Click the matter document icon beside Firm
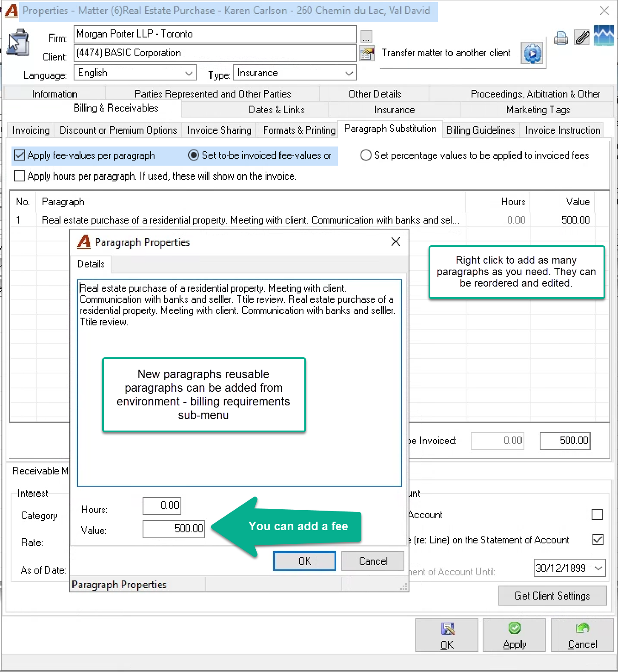 click(x=18, y=42)
